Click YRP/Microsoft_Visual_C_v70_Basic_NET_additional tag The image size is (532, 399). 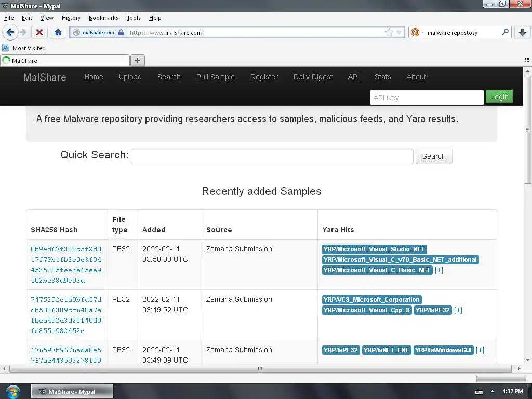[x=400, y=260]
